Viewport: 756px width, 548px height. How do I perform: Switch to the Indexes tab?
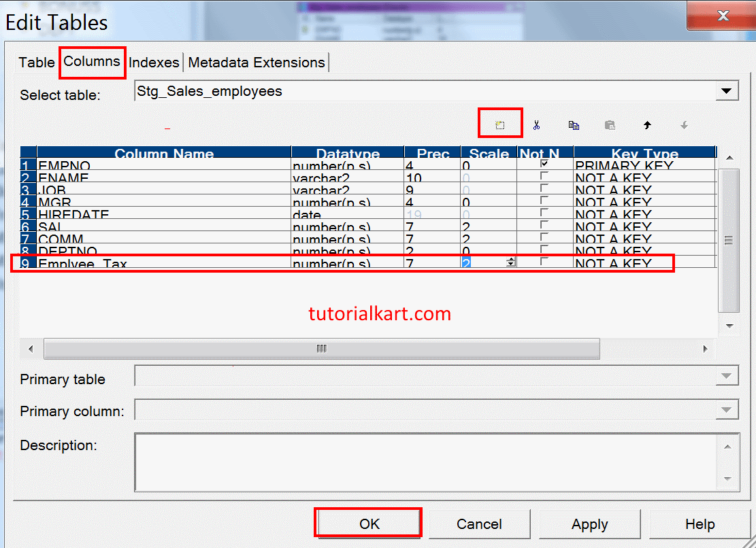tap(154, 62)
